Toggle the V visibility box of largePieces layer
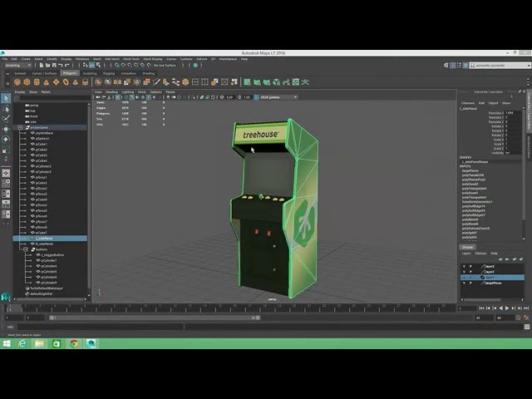532x399 pixels. [464, 283]
